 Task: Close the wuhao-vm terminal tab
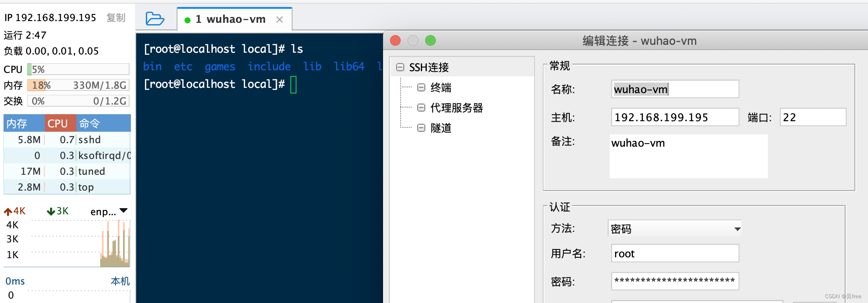279,19
